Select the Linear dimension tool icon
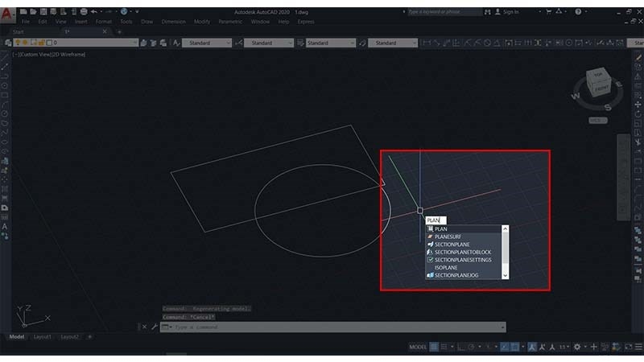Viewport: 644px width, 362px height. (427, 43)
